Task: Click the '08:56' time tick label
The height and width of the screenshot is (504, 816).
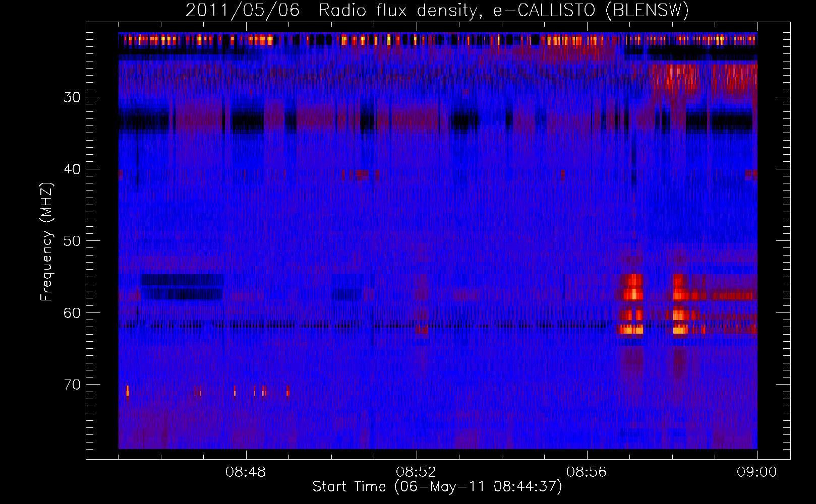Action: pos(587,472)
